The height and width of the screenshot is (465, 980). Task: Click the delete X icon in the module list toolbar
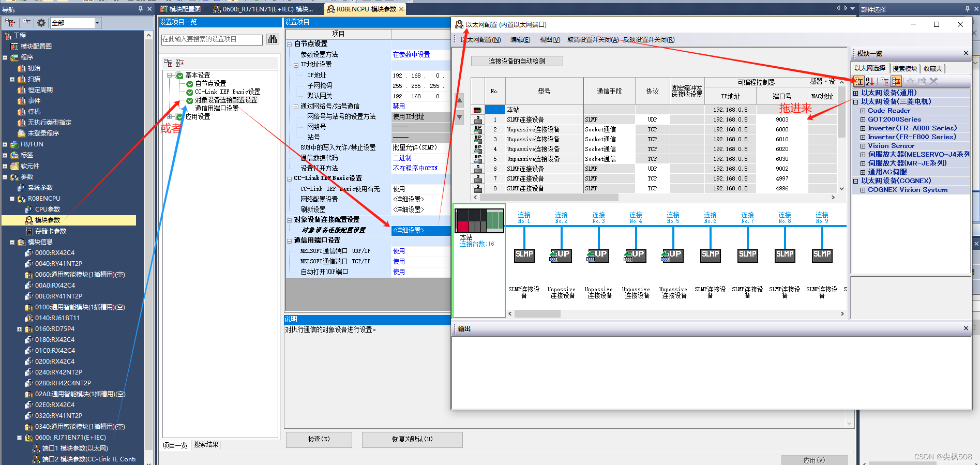click(933, 81)
